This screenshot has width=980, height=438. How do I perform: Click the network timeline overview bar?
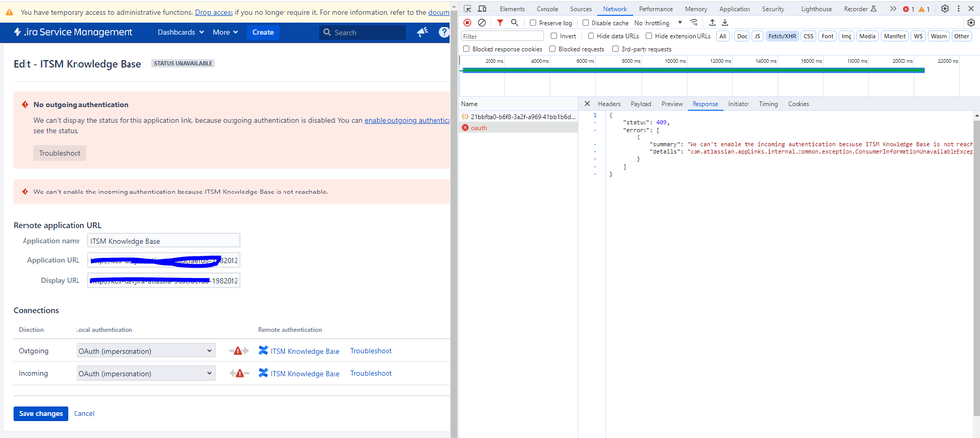[692, 70]
